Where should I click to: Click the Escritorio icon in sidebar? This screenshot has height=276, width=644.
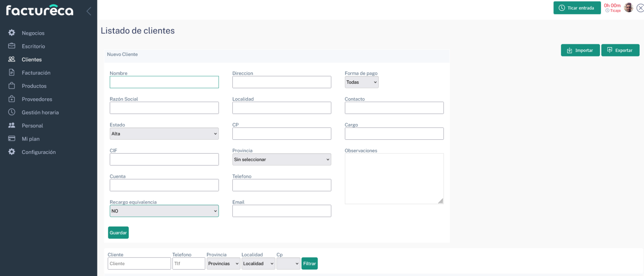click(x=12, y=46)
